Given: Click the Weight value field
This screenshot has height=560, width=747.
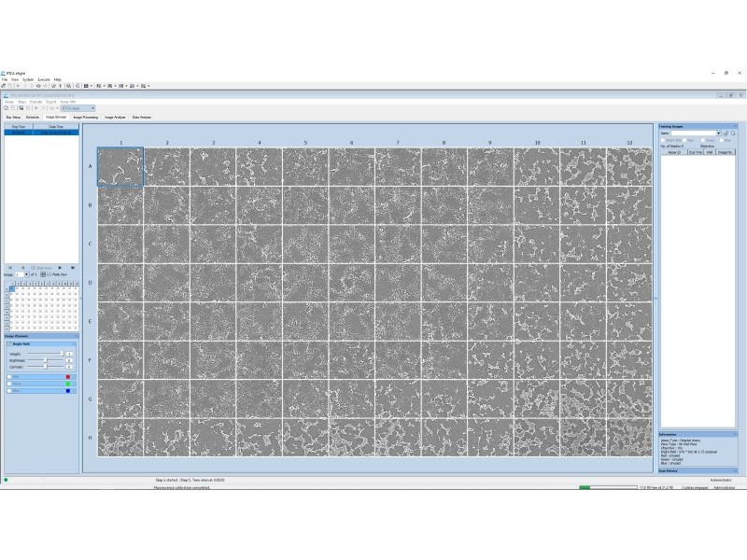Looking at the screenshot, I should click(69, 354).
